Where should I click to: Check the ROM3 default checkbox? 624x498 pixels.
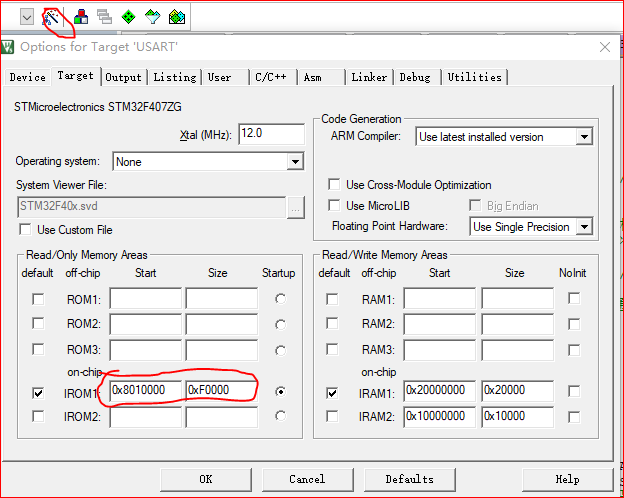pyautogui.click(x=38, y=349)
